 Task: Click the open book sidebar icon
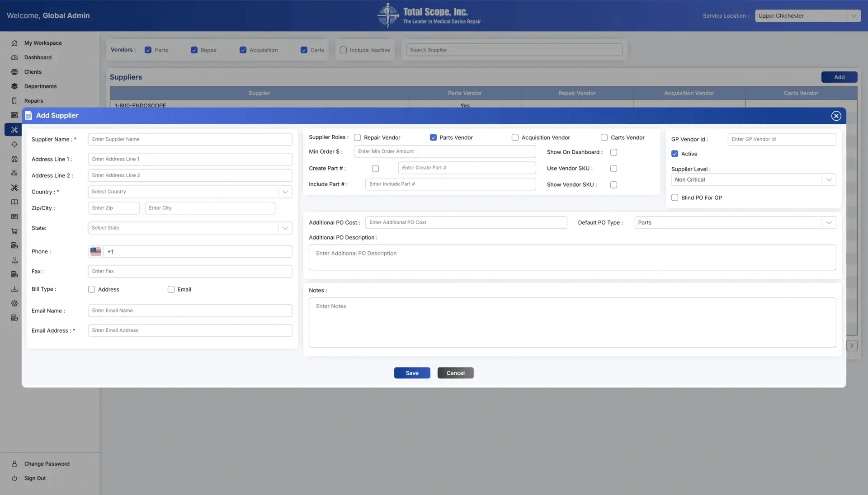point(14,202)
